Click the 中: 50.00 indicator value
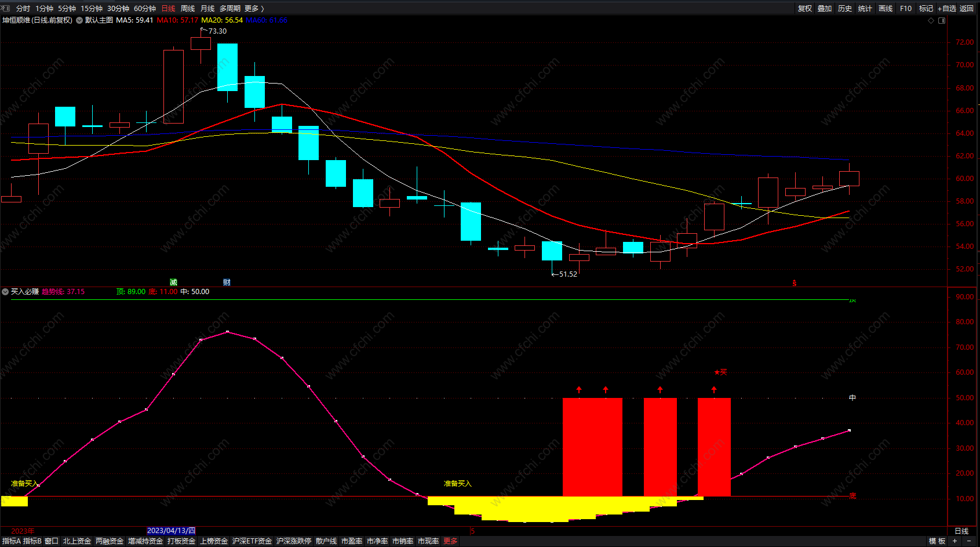980x547 pixels. (195, 292)
